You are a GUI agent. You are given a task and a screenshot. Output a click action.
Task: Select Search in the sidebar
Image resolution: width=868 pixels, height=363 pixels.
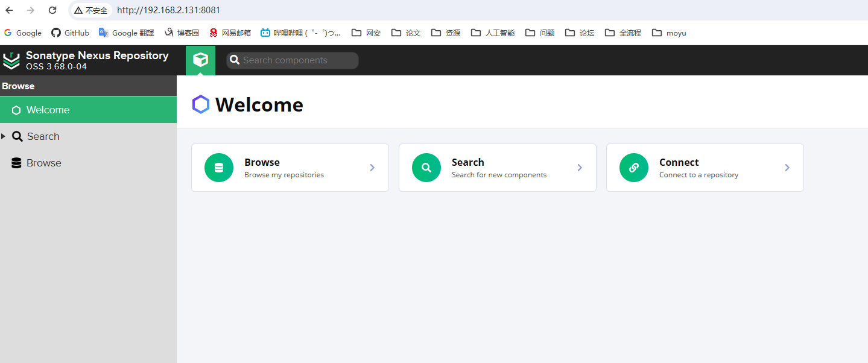point(88,136)
